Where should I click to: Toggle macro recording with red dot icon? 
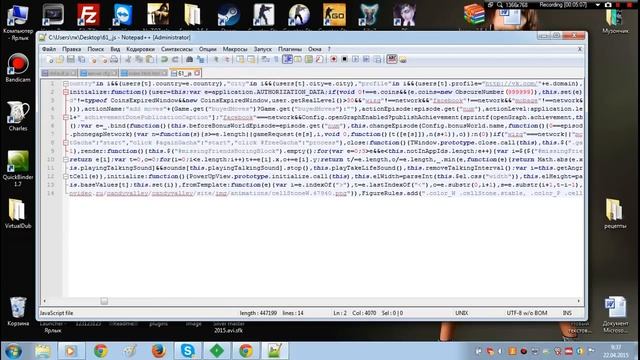pyautogui.click(x=333, y=60)
